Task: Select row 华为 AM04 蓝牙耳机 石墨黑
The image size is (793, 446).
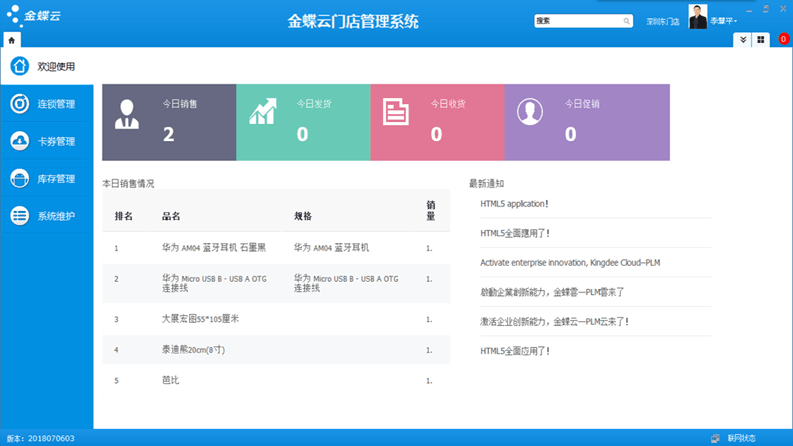Action: 276,248
